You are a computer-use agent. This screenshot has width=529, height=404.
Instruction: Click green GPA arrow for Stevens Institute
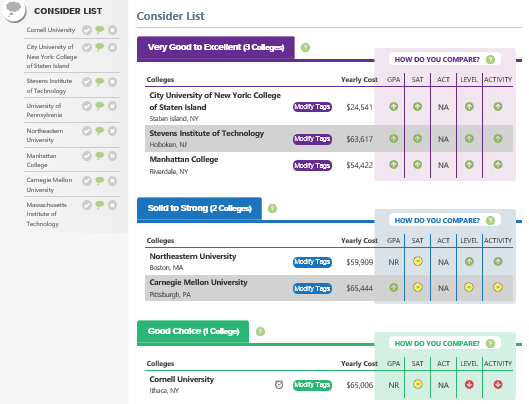(393, 138)
